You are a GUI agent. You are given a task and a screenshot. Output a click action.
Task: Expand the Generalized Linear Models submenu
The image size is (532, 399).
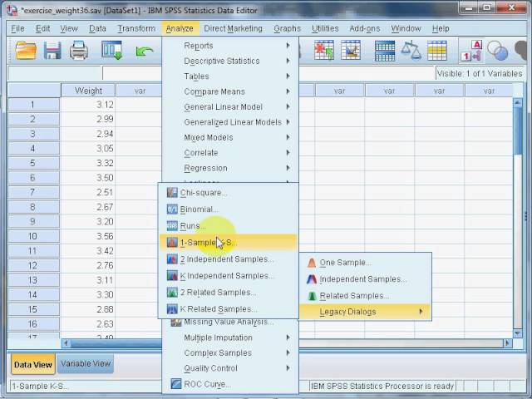288,122
